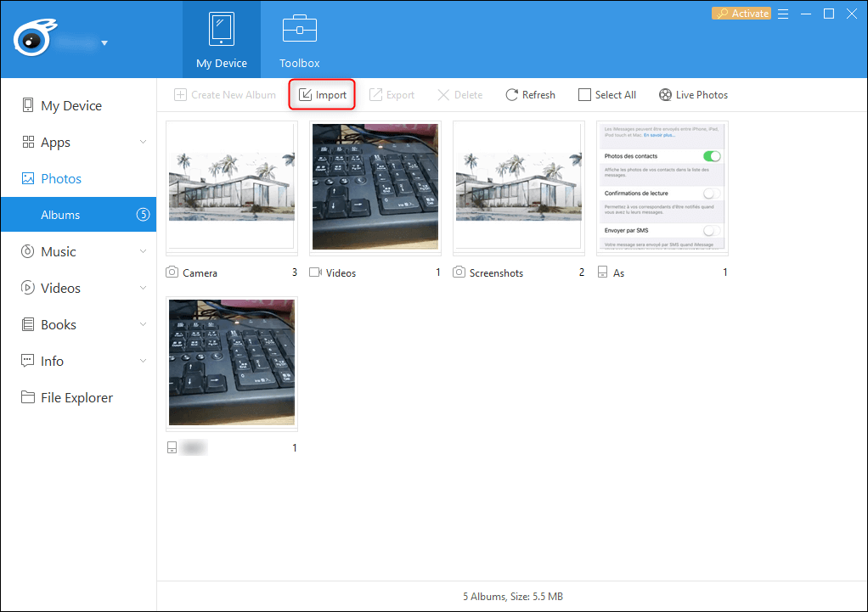
Task: Select the Videos album thumbnail
Action: coord(375,188)
